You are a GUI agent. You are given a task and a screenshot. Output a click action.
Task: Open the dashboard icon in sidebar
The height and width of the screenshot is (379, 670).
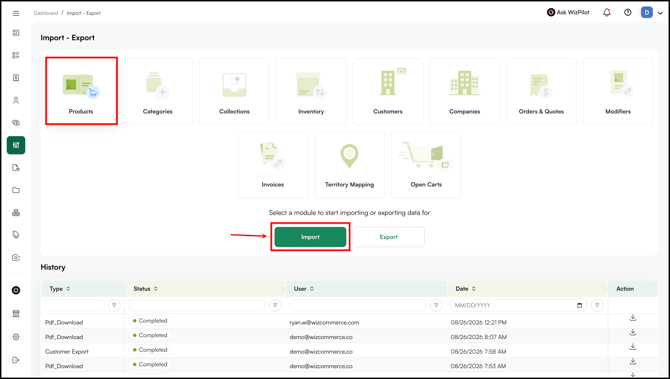(x=16, y=33)
